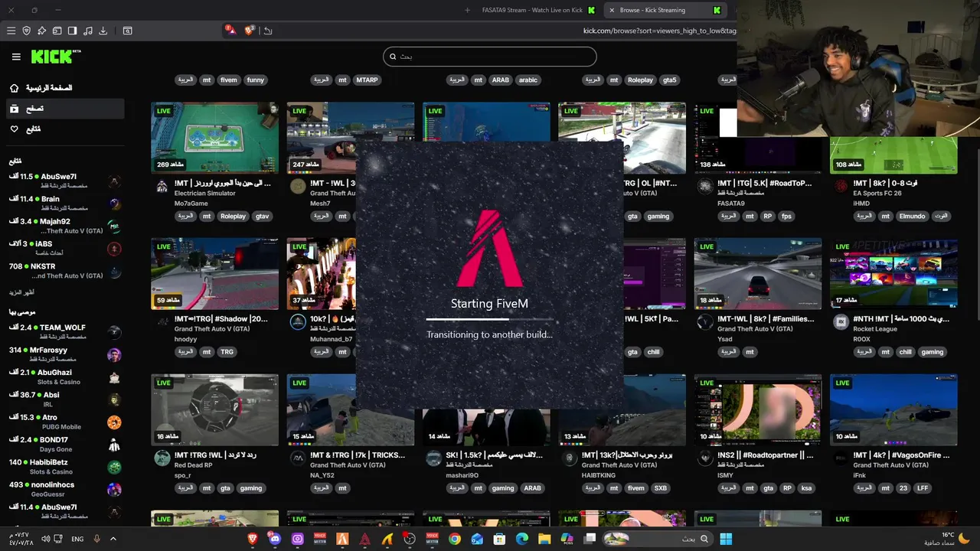Click channel name NA_Y52 under stream
Viewport: 980px width, 551px height.
(324, 475)
